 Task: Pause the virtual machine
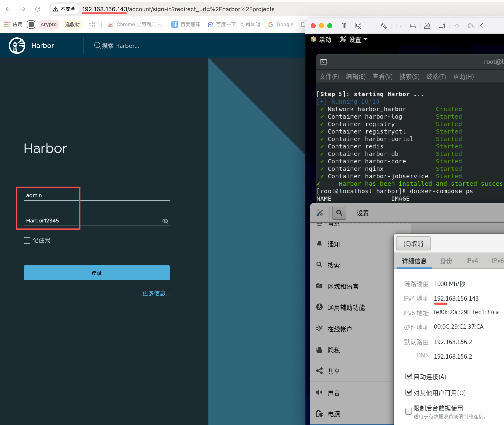pos(344,26)
